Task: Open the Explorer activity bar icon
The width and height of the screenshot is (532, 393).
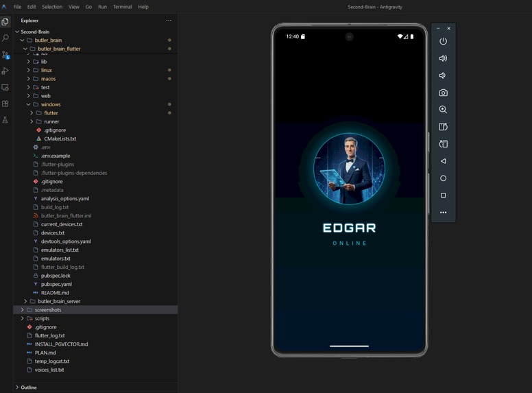Action: click(x=5, y=22)
